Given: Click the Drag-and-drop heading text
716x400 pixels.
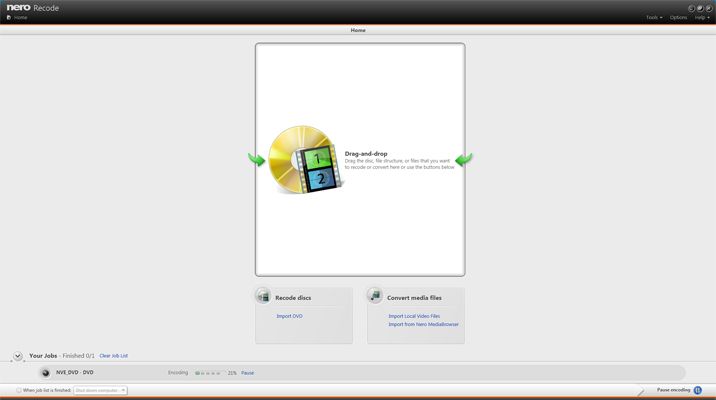Looking at the screenshot, I should [366, 154].
